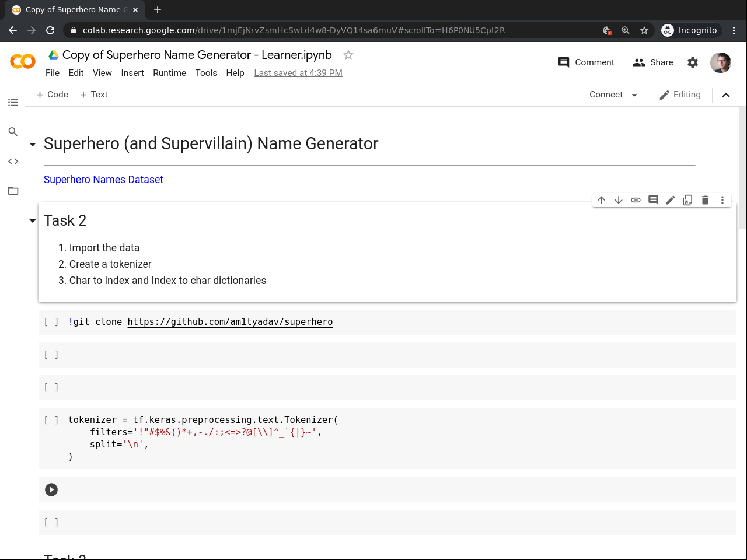Edit the cell using pencil icon
The image size is (747, 560).
coord(670,200)
